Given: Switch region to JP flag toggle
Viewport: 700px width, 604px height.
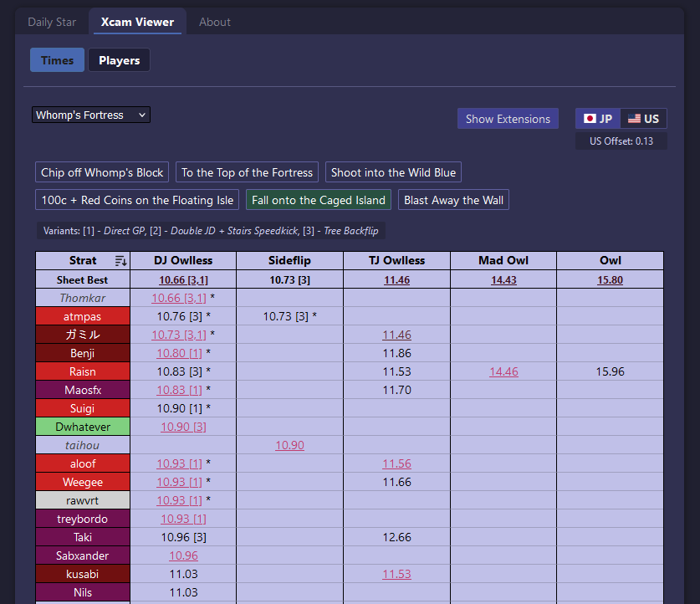Looking at the screenshot, I should click(x=598, y=119).
